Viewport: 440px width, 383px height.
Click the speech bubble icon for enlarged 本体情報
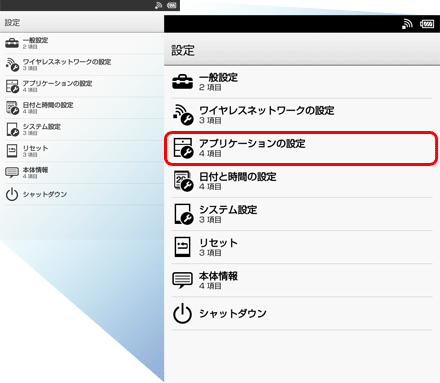tap(182, 280)
